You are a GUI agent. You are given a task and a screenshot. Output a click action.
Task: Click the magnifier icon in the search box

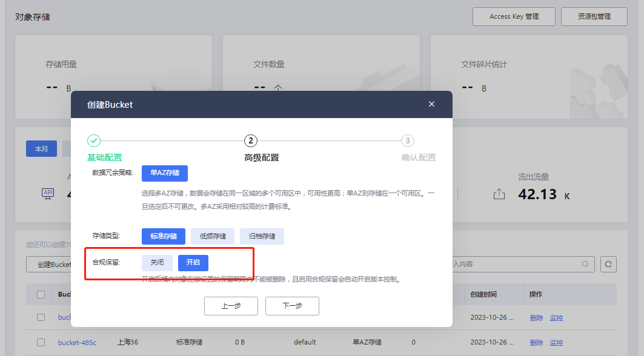point(584,264)
